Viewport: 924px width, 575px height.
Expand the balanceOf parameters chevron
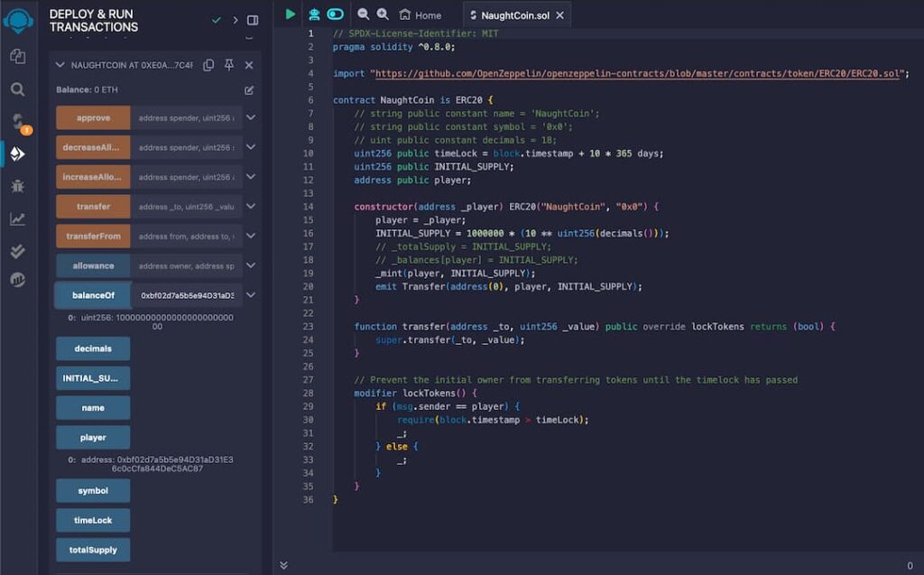[251, 295]
